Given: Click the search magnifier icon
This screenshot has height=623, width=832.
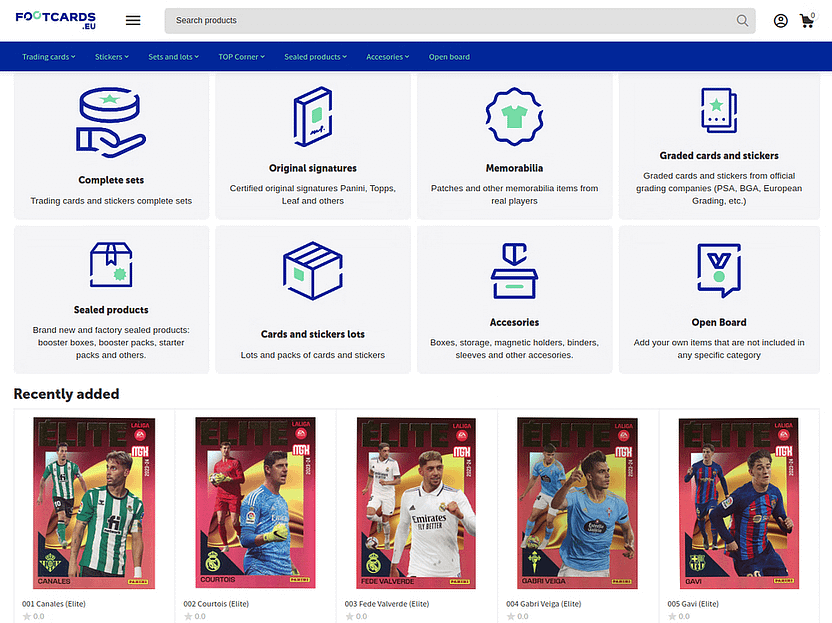Looking at the screenshot, I should click(x=742, y=20).
